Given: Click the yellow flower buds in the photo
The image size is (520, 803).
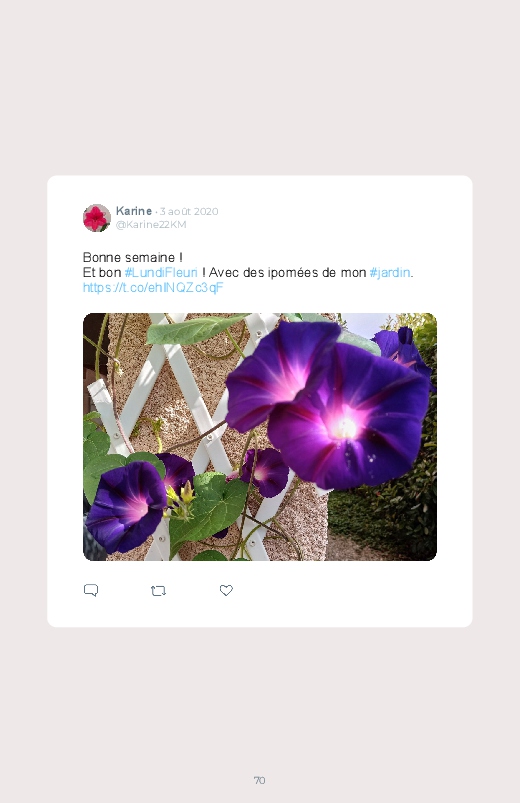Looking at the screenshot, I should (180, 498).
